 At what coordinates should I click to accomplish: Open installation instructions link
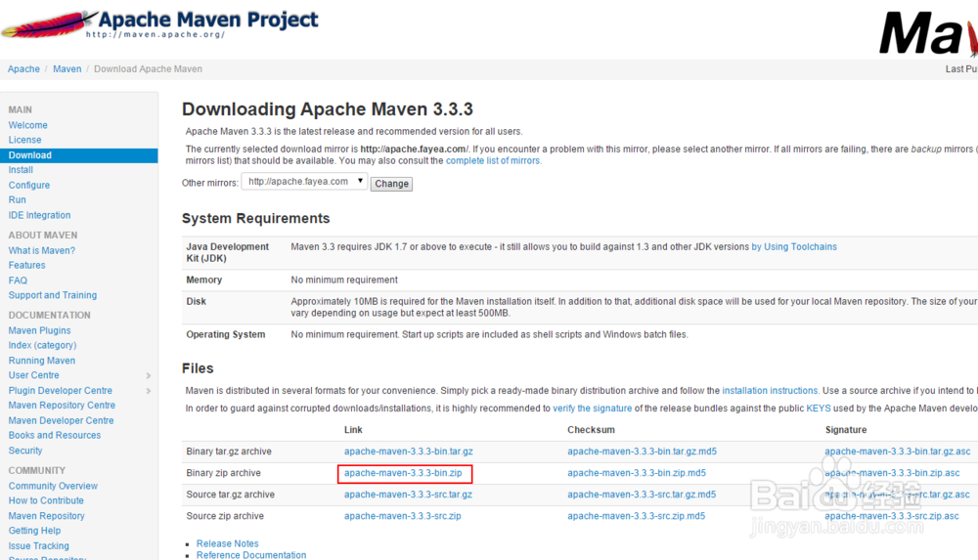[770, 391]
